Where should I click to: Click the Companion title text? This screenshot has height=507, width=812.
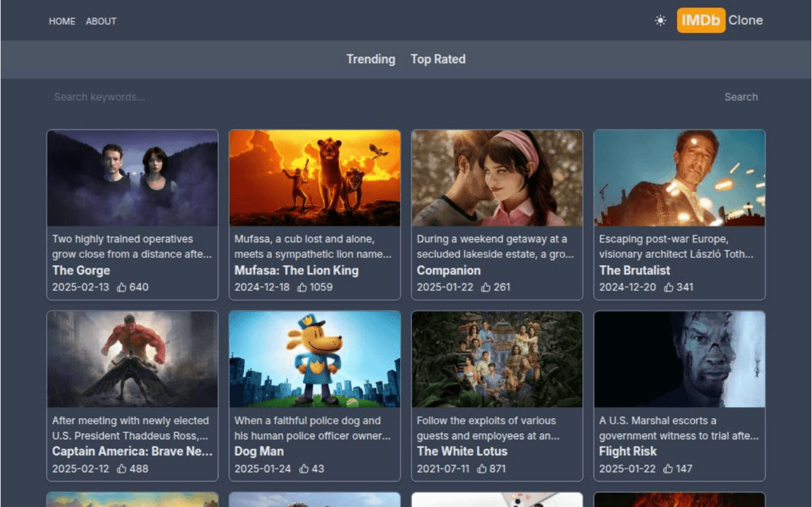[448, 270]
